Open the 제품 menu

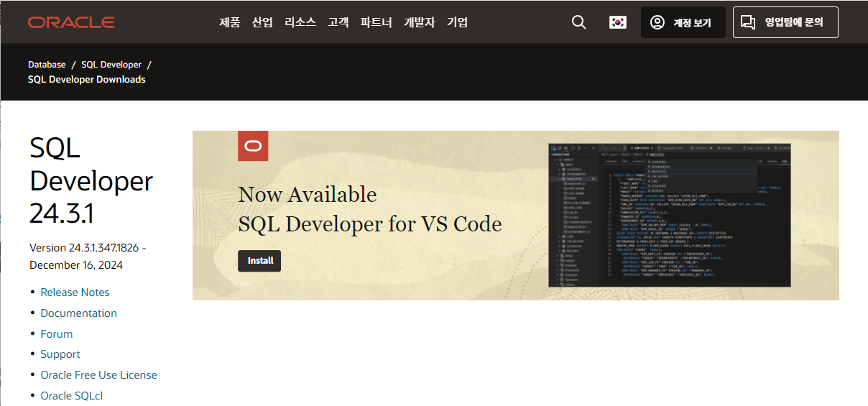230,22
